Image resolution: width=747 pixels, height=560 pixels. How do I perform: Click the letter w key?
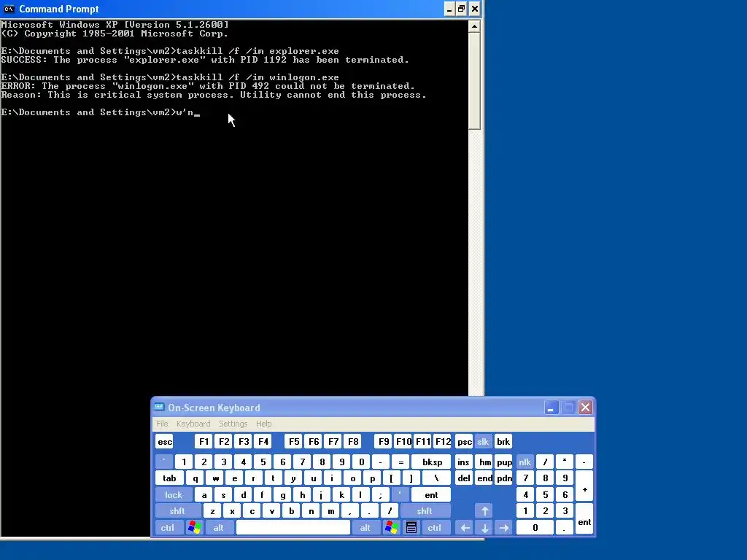coord(215,478)
